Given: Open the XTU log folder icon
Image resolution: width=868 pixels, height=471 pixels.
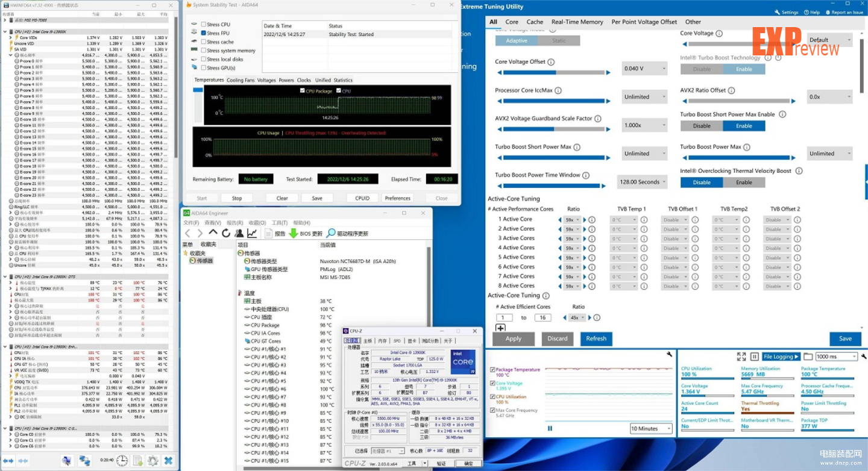Looking at the screenshot, I should pyautogui.click(x=808, y=357).
